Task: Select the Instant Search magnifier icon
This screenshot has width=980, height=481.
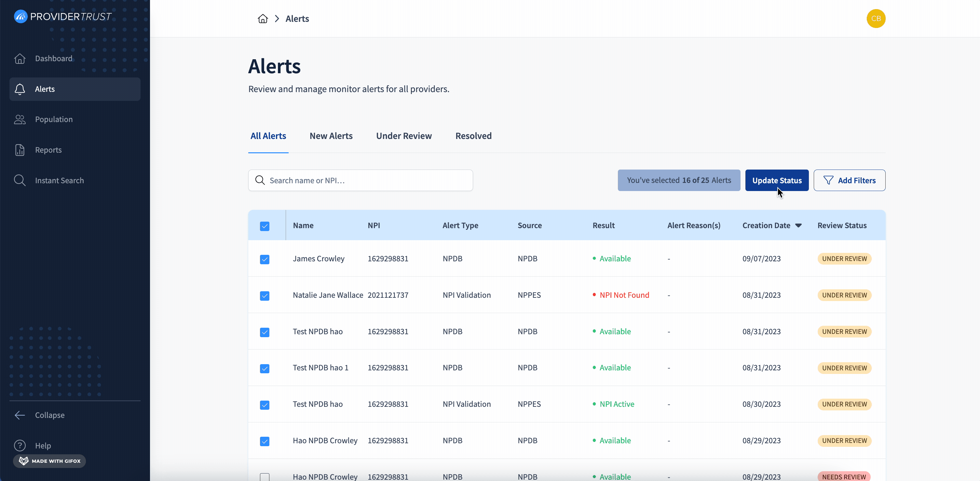Action: tap(20, 180)
